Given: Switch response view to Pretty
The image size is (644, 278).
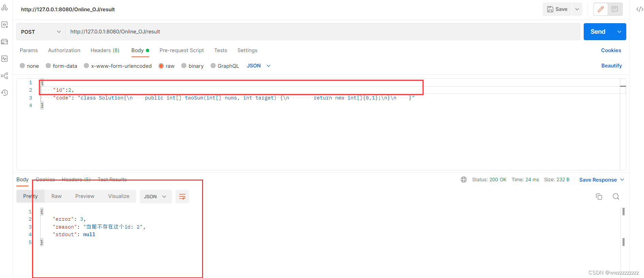Looking at the screenshot, I should click(x=30, y=196).
